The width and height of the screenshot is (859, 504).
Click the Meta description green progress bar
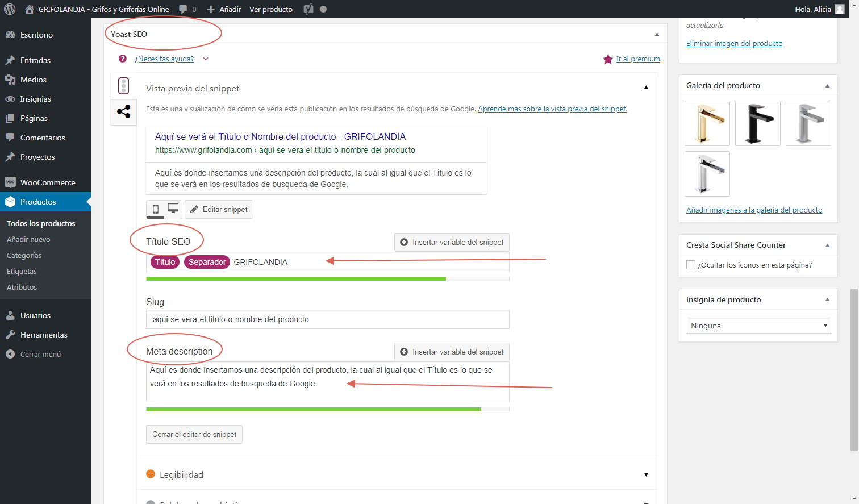327,409
